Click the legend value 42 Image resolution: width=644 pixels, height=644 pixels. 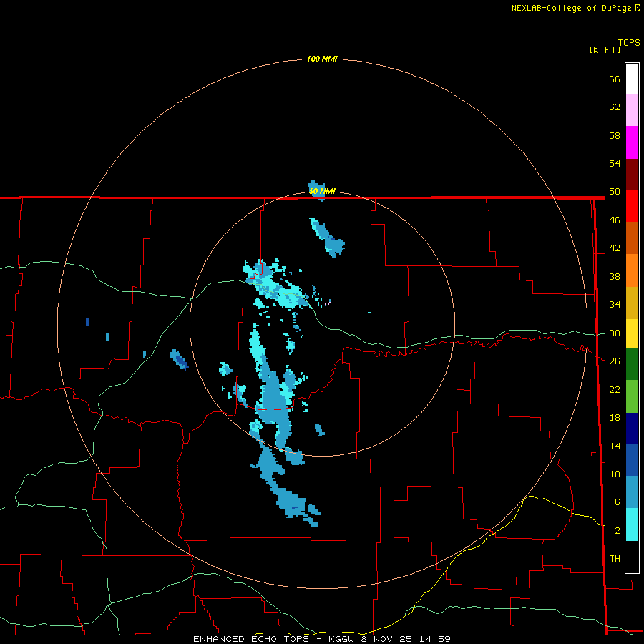coord(615,248)
